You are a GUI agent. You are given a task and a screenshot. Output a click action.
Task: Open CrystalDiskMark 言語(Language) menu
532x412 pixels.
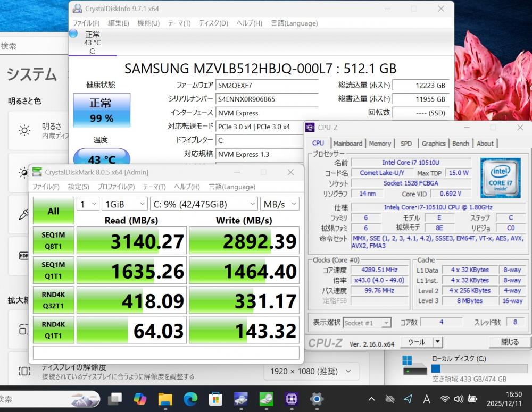tap(232, 187)
